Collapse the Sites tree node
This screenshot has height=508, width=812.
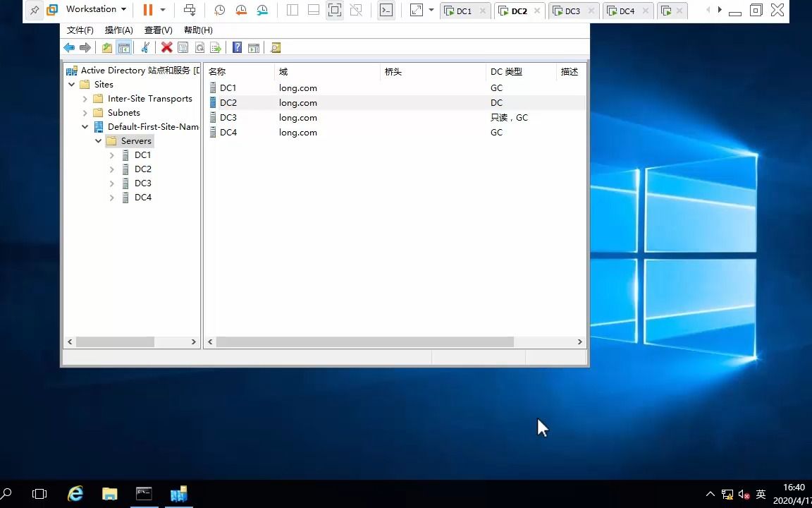[71, 84]
